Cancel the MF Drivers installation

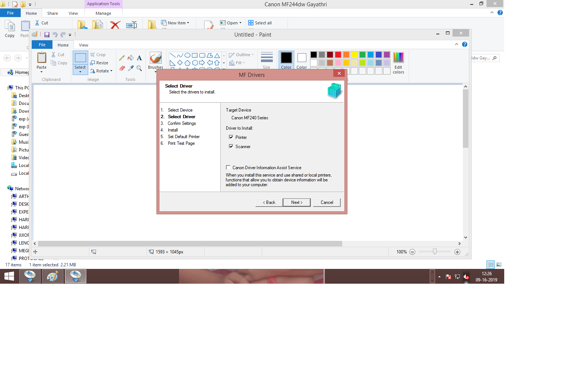pyautogui.click(x=327, y=202)
